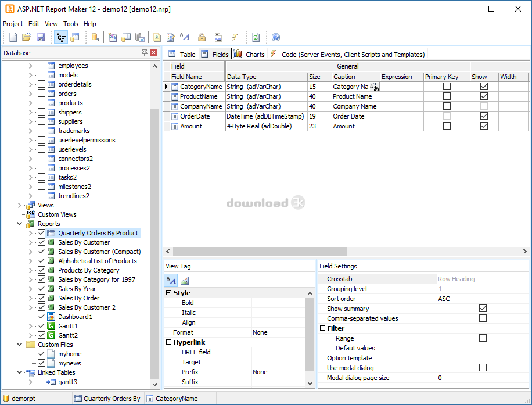Viewport: 532px width, 405px height.
Task: Collapse the Filter section
Action: tap(322, 328)
